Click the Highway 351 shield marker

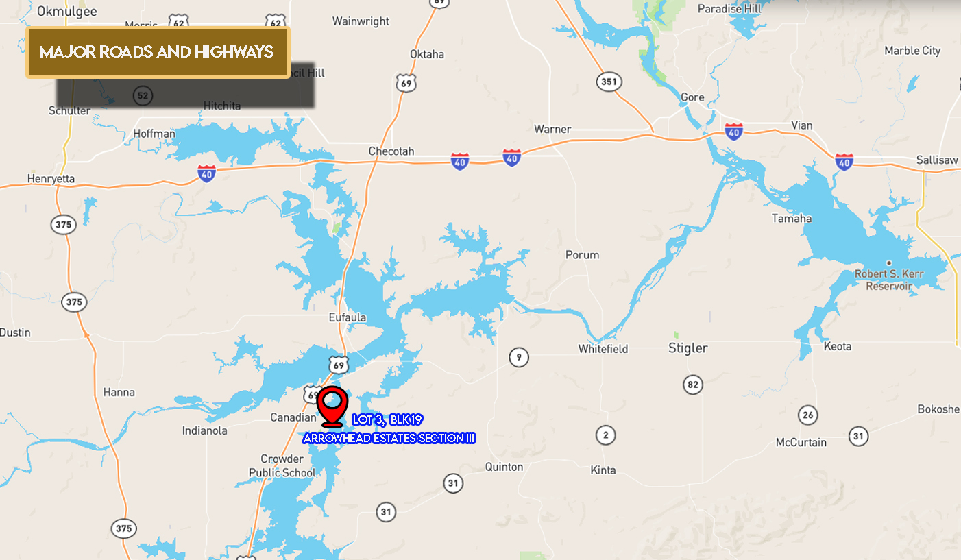tap(608, 82)
